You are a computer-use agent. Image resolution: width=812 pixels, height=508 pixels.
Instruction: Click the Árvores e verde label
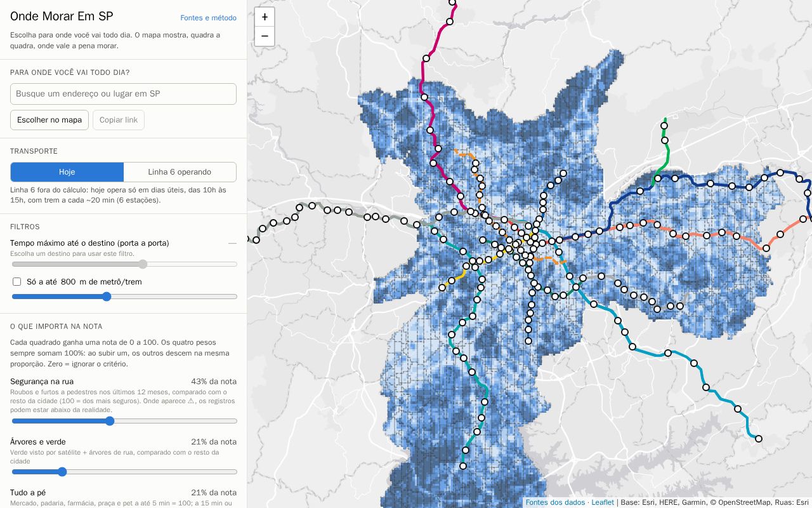38,442
